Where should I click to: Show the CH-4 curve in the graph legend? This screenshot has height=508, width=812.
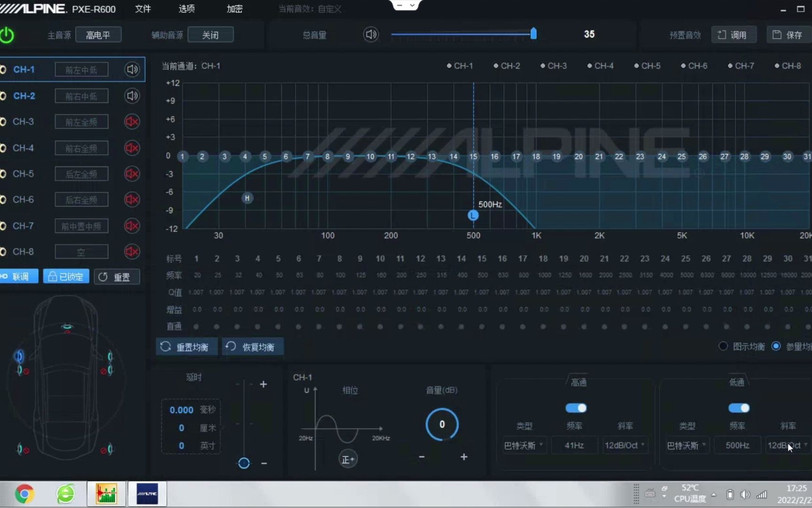[600, 66]
